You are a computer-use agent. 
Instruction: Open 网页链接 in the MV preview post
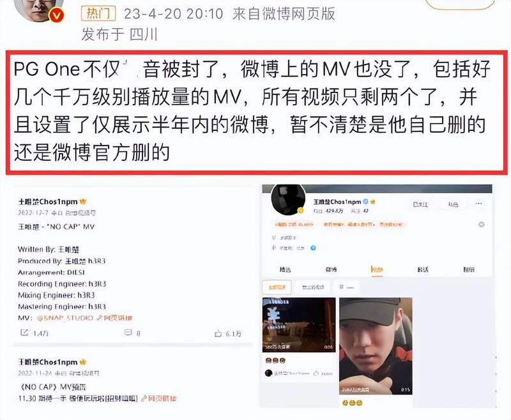tap(158, 398)
